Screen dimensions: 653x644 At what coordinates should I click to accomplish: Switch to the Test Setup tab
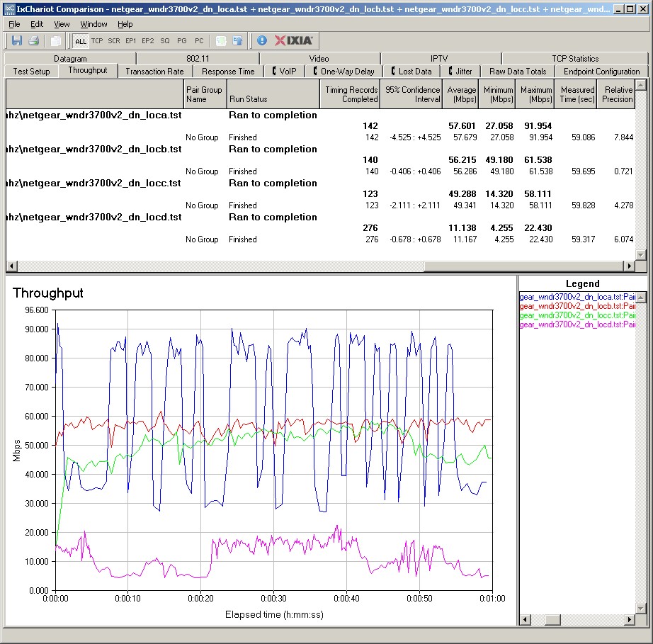(x=31, y=72)
